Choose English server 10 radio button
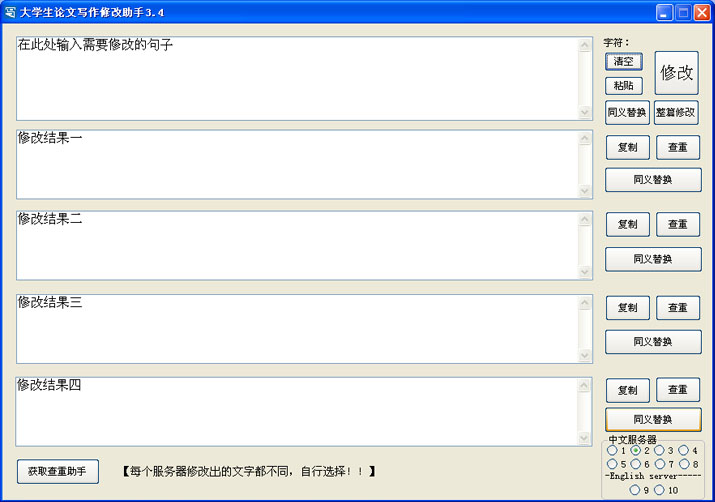The height and width of the screenshot is (502, 715). pos(660,490)
